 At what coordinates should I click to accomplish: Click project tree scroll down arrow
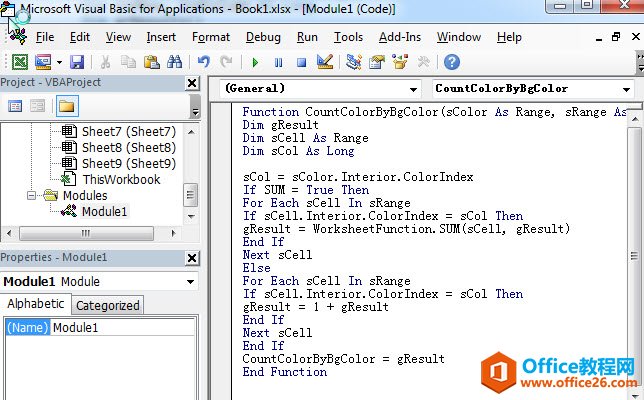tap(191, 216)
